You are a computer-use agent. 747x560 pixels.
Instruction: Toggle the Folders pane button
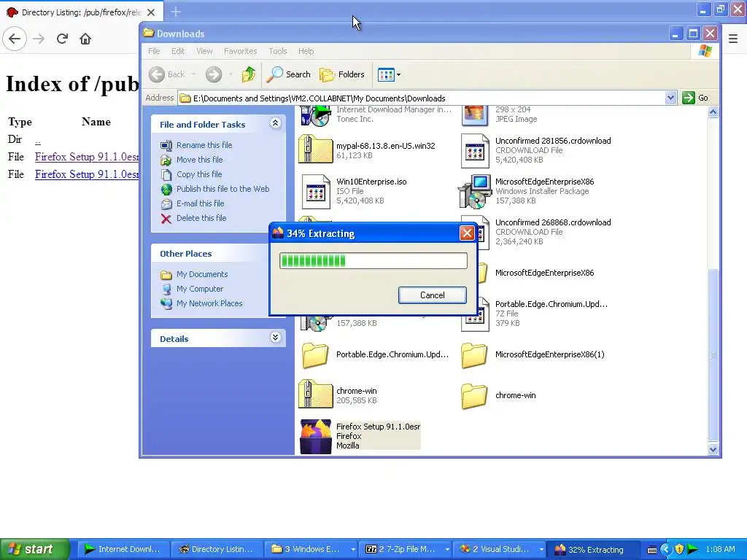342,74
